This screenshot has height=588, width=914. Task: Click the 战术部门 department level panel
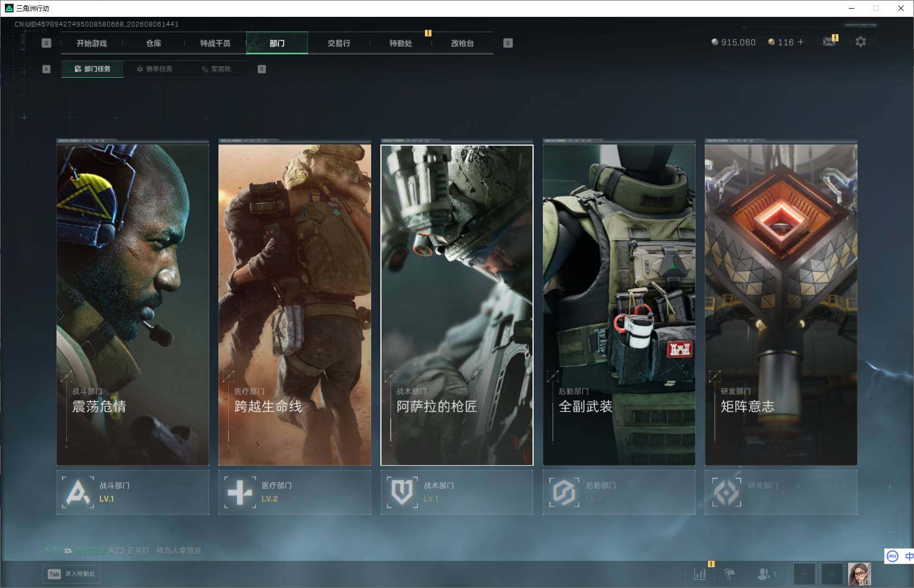[457, 492]
